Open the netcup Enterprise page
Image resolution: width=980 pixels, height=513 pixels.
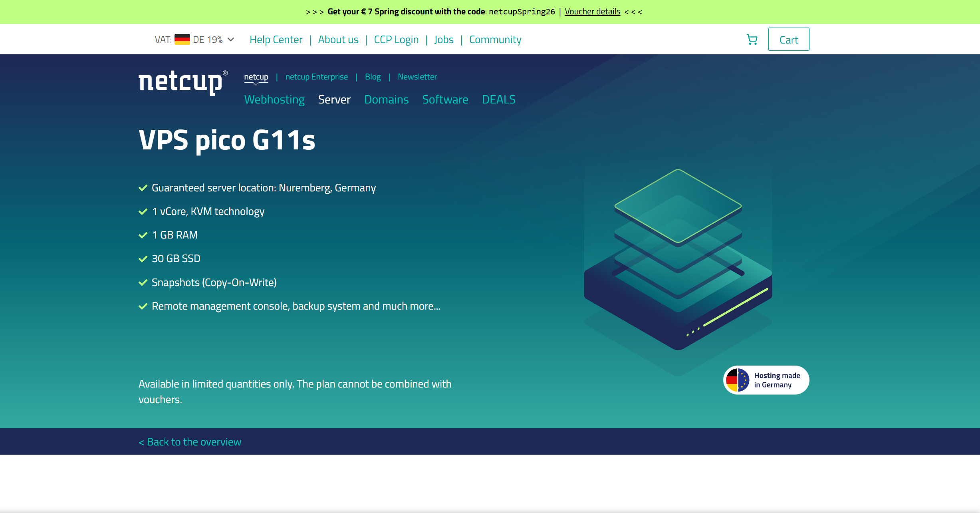pos(316,77)
